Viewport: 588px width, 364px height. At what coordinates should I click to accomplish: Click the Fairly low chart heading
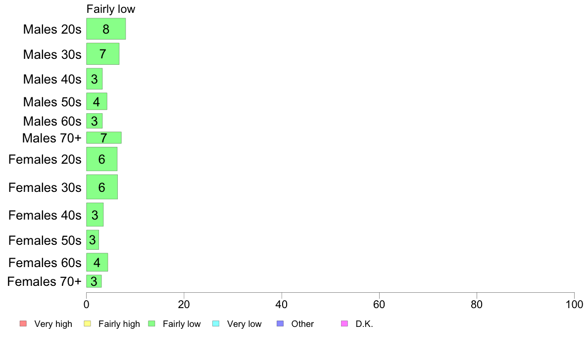click(111, 9)
